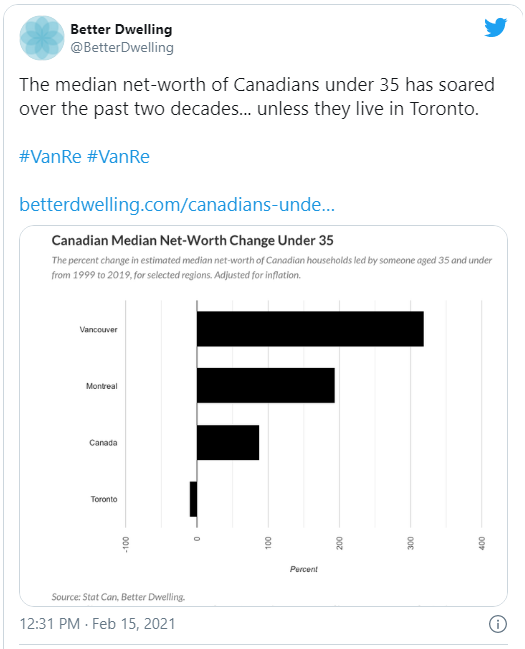Click the first #VanRe hashtag
The width and height of the screenshot is (525, 649).
click(50, 157)
